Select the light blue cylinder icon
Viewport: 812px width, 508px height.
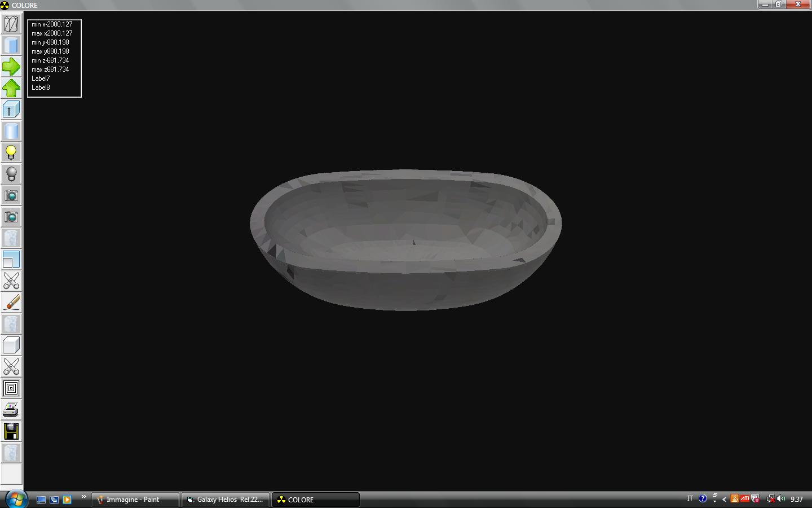[x=11, y=131]
